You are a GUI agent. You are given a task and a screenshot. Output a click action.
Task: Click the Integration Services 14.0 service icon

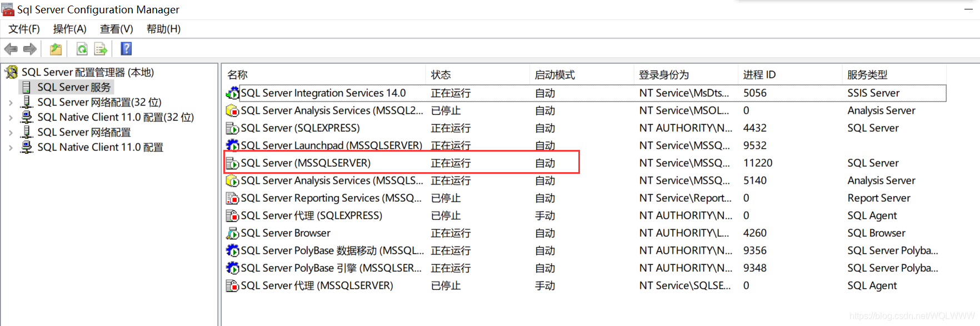[232, 93]
